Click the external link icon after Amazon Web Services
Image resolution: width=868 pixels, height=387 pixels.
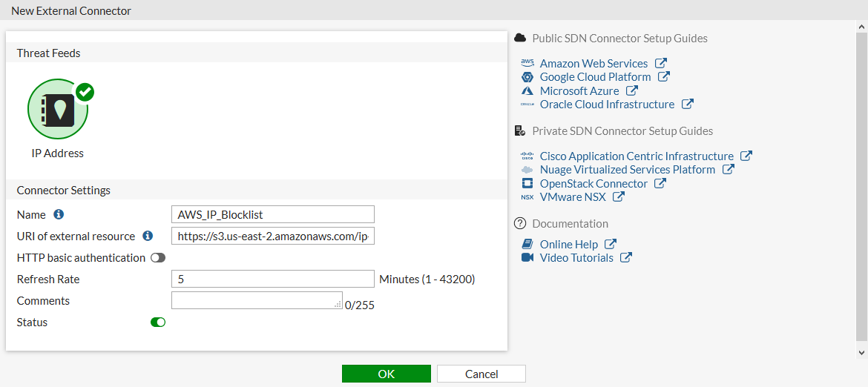660,64
